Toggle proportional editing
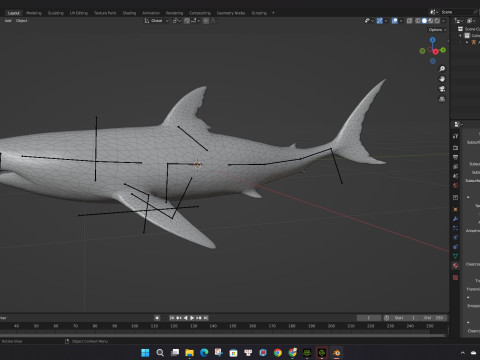 (x=206, y=21)
